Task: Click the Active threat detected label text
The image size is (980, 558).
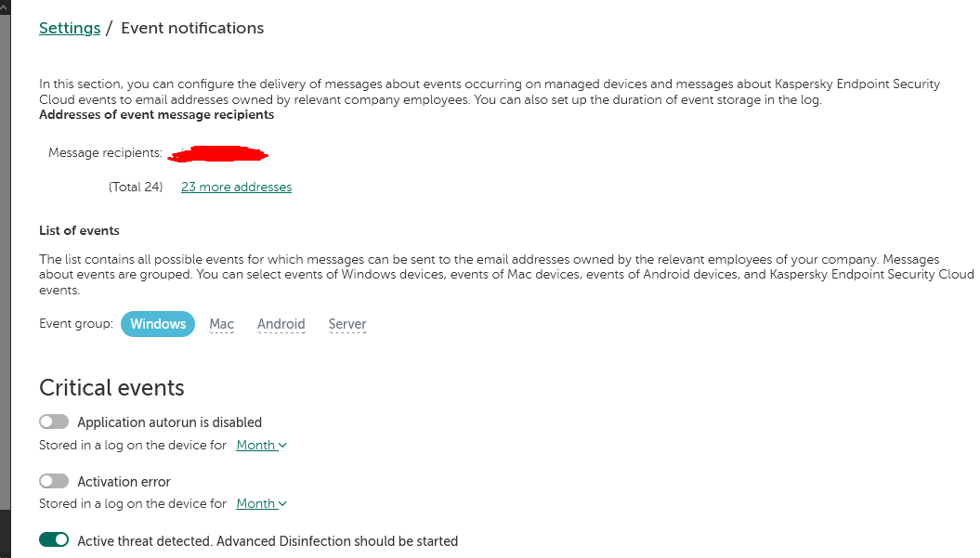Action: pos(268,541)
